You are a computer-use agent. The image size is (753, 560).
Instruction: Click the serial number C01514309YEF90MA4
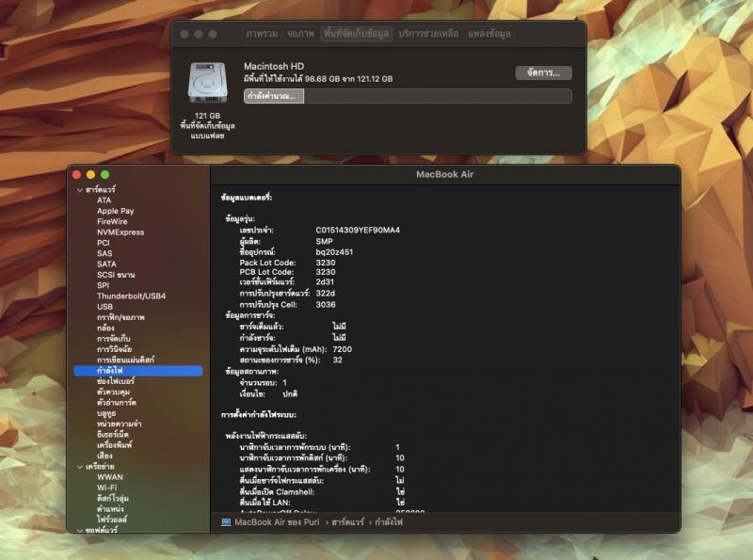click(358, 230)
